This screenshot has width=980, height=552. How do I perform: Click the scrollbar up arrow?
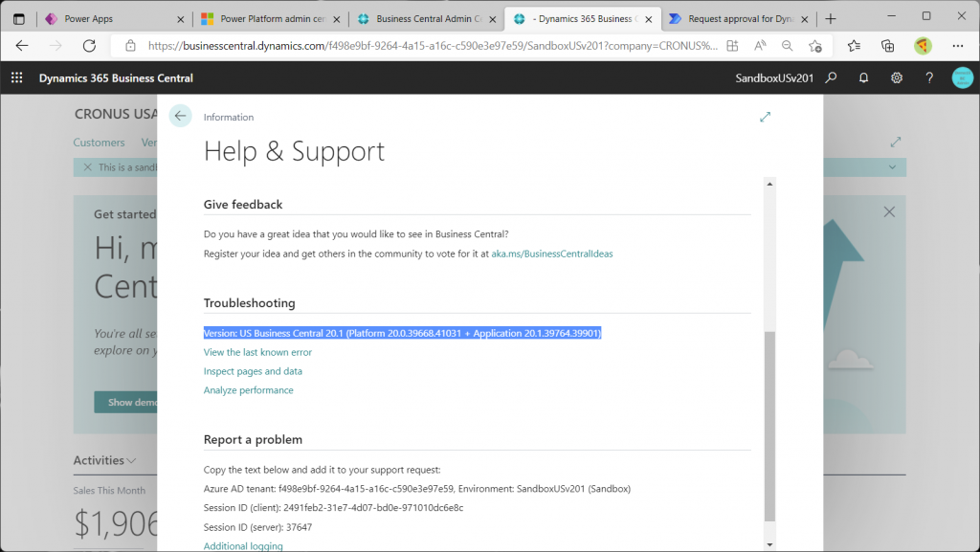pos(769,184)
